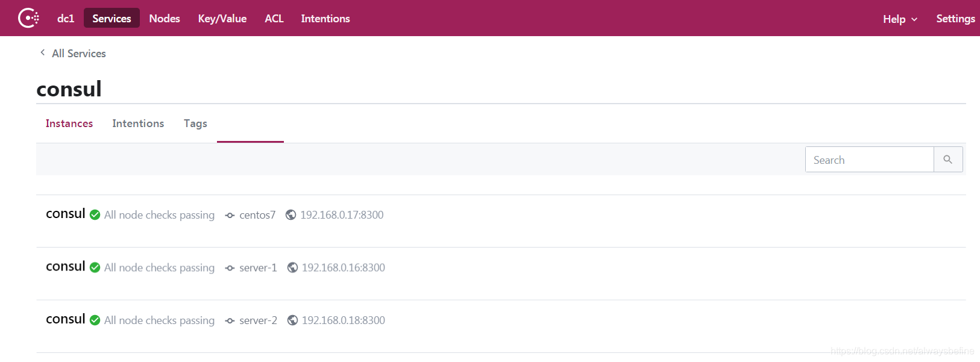980x362 pixels.
Task: Return to All Services
Action: point(79,54)
